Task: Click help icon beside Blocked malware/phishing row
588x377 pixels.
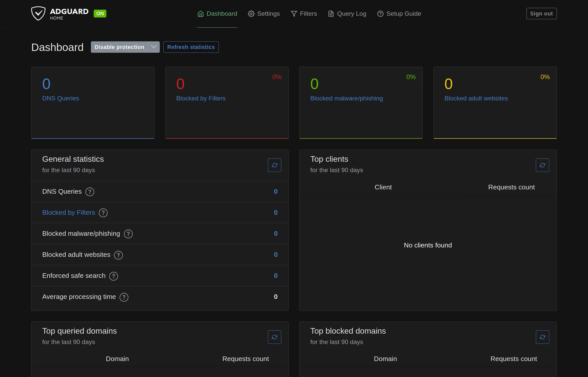Action: pyautogui.click(x=128, y=234)
